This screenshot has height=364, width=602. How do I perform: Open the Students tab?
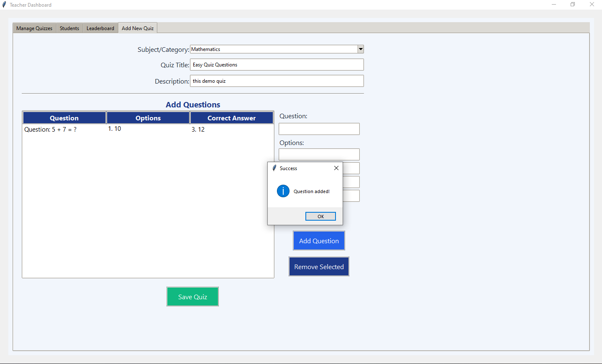69,28
